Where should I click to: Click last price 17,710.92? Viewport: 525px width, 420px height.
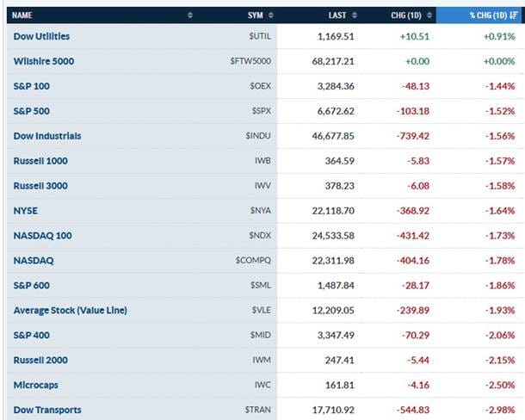tap(333, 410)
